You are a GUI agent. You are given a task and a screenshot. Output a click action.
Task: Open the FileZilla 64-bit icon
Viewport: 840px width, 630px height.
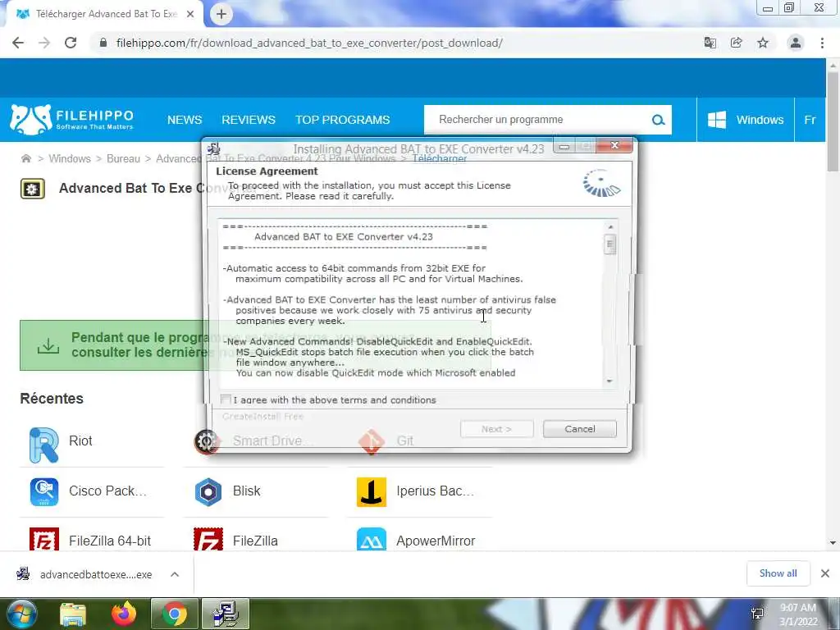pos(44,540)
